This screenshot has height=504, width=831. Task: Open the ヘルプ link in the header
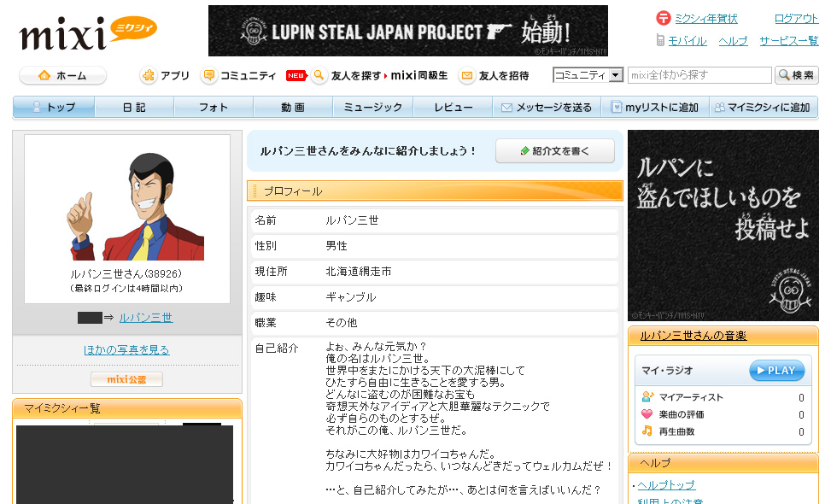(733, 41)
